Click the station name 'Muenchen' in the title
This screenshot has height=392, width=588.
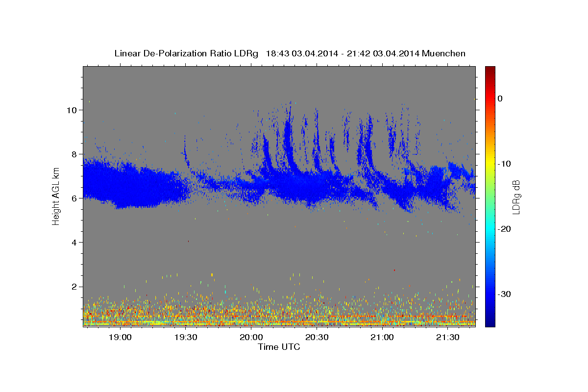(444, 53)
